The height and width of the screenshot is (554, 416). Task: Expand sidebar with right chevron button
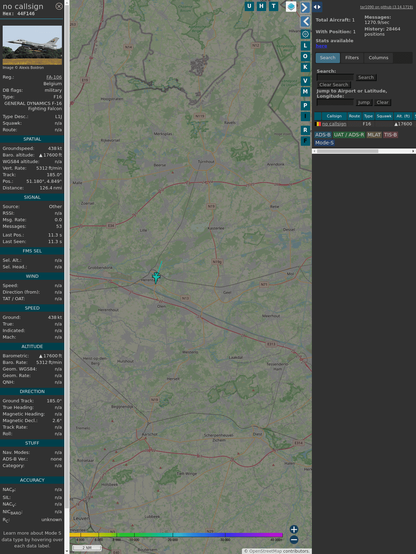click(x=305, y=7)
